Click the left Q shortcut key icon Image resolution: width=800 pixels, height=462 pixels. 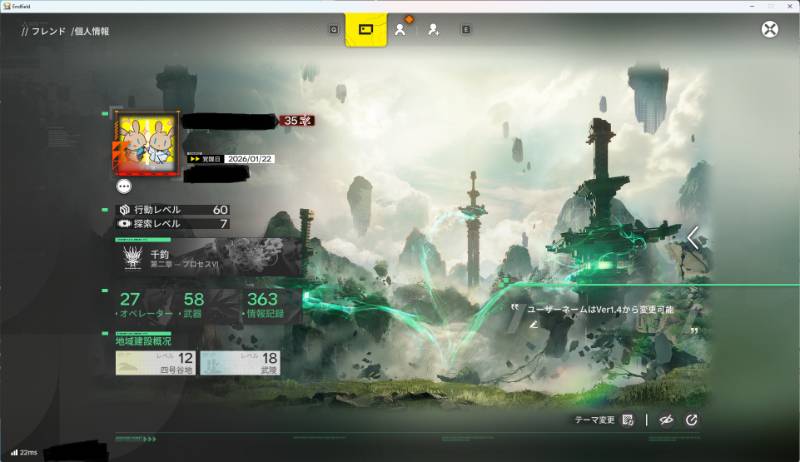(x=334, y=30)
